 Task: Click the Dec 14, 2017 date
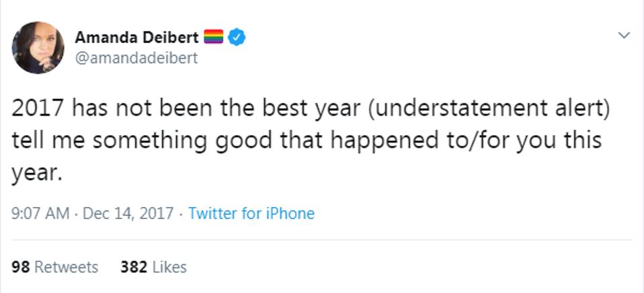128,214
